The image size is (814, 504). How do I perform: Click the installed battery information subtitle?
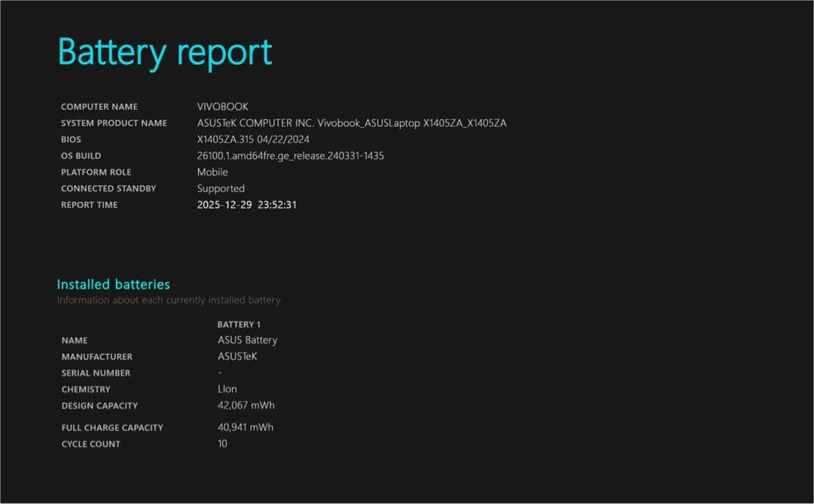168,300
